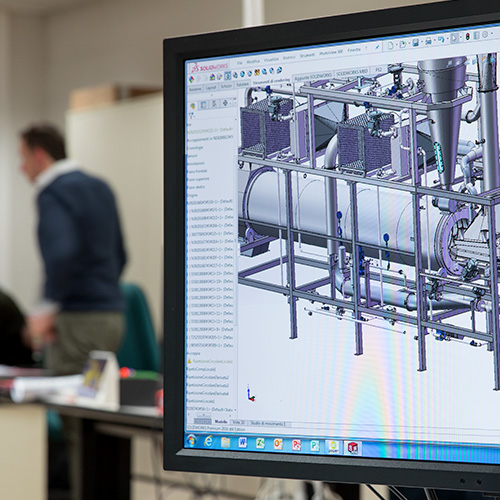Switch to the PropertyManager panel icon
The width and height of the screenshot is (500, 500).
(203, 105)
